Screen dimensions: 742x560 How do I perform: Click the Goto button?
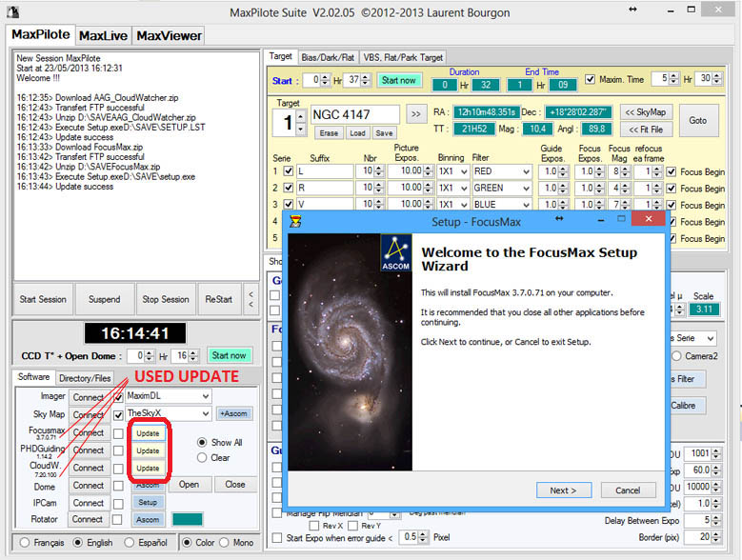[698, 120]
